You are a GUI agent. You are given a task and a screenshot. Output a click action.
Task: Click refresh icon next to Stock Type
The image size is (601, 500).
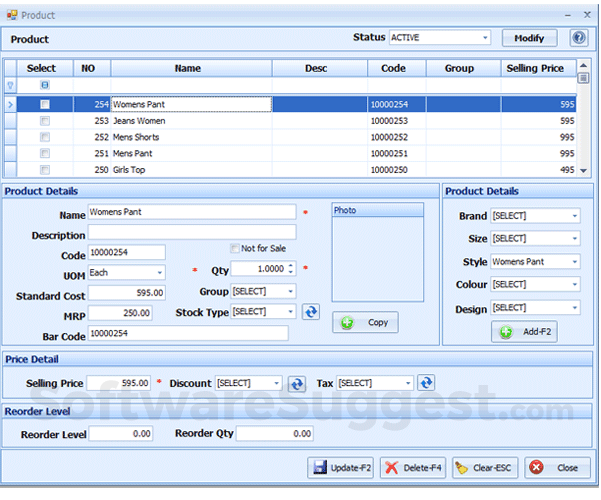[x=310, y=312]
